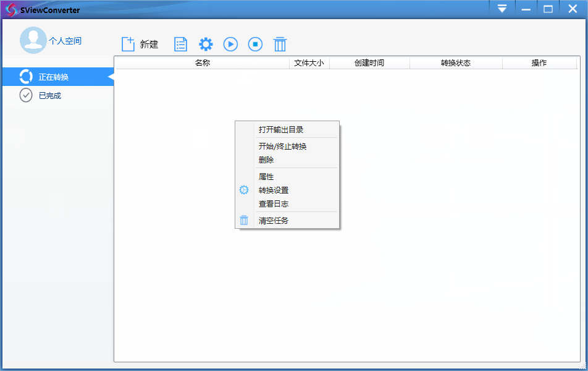
Task: Open the task list icon in toolbar
Action: click(180, 44)
